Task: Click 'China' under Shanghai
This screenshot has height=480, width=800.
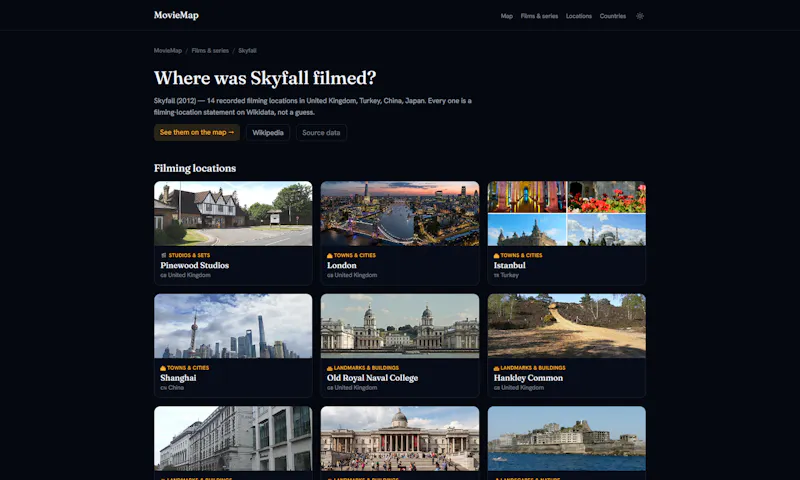Action: (176, 387)
